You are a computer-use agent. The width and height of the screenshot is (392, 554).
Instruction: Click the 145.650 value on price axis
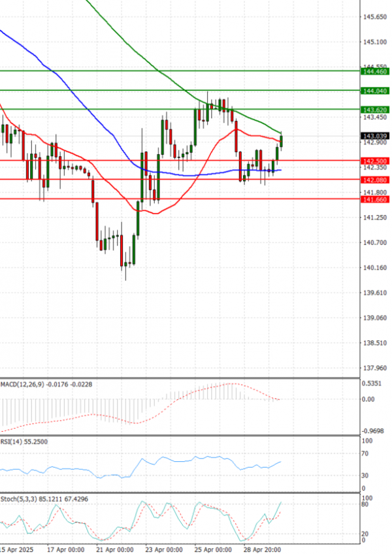point(374,17)
